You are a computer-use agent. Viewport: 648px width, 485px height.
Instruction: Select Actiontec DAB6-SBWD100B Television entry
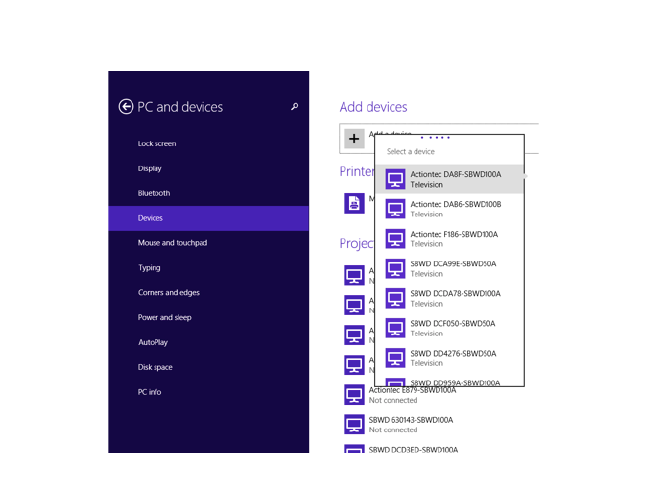pos(449,209)
